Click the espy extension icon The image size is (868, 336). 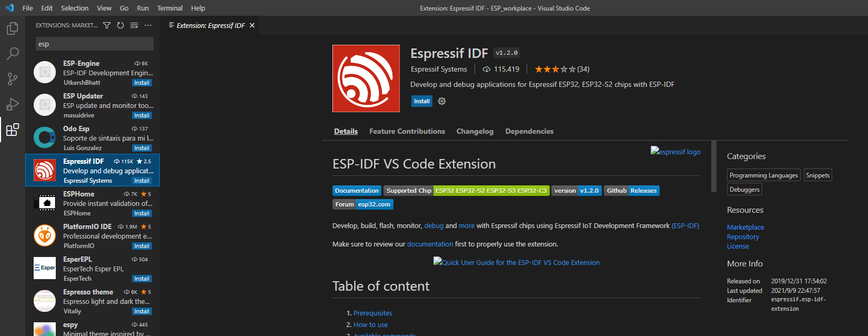point(45,329)
